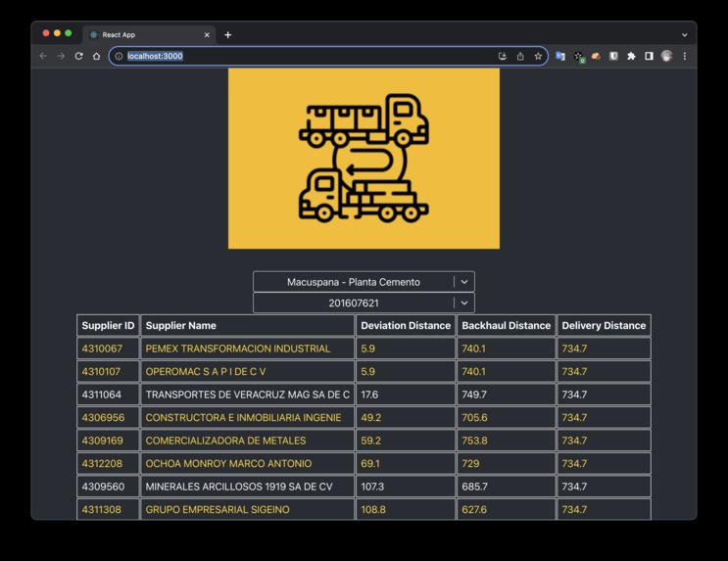View site information icon in address bar

coord(119,56)
